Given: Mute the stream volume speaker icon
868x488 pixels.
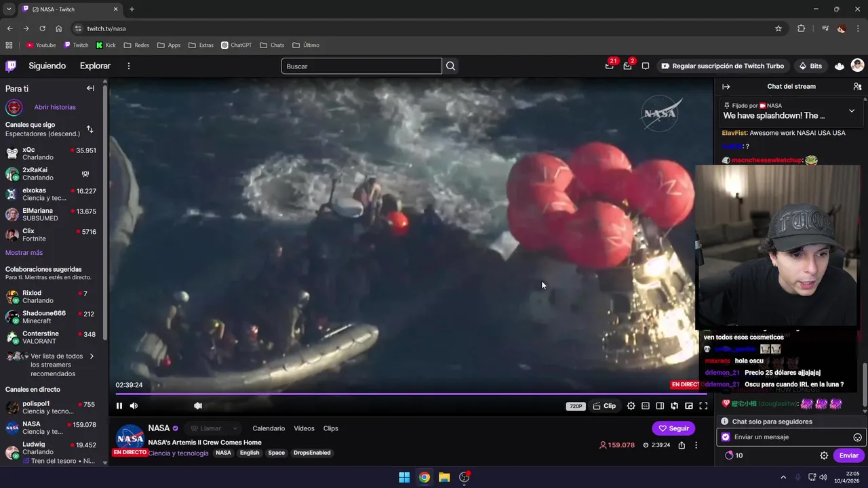Looking at the screenshot, I should click(x=134, y=406).
